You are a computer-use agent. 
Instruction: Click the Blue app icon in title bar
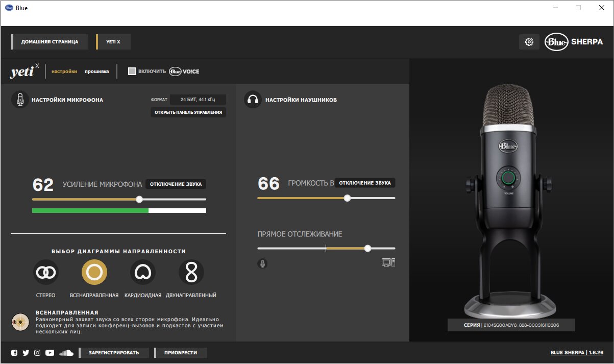[x=9, y=8]
